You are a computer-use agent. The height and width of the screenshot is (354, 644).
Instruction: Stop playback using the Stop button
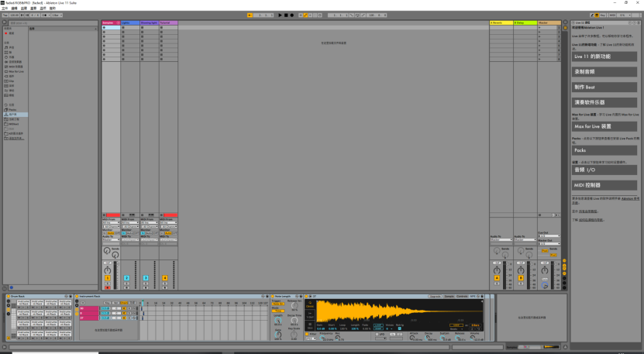point(286,15)
